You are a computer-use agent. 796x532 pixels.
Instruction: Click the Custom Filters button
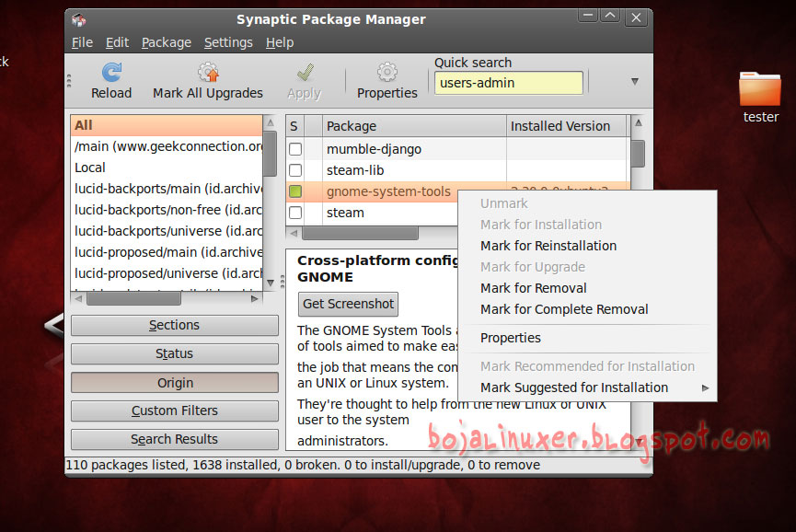(175, 411)
